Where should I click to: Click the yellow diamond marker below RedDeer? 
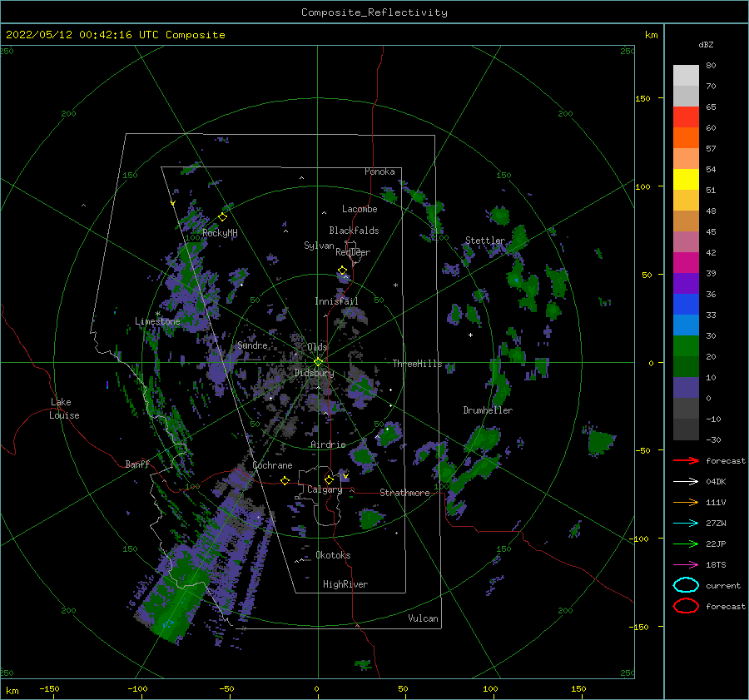[342, 271]
